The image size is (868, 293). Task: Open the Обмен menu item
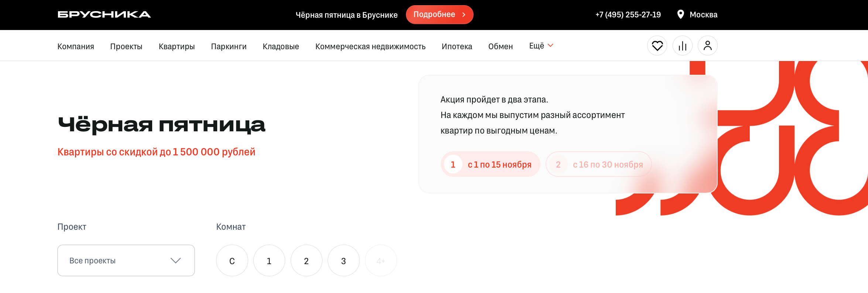(x=500, y=46)
